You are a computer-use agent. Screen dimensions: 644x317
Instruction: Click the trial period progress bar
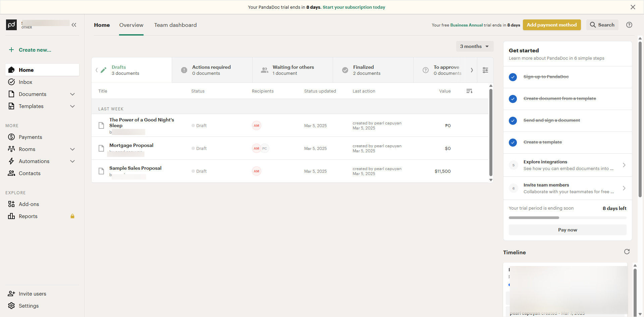[567, 218]
